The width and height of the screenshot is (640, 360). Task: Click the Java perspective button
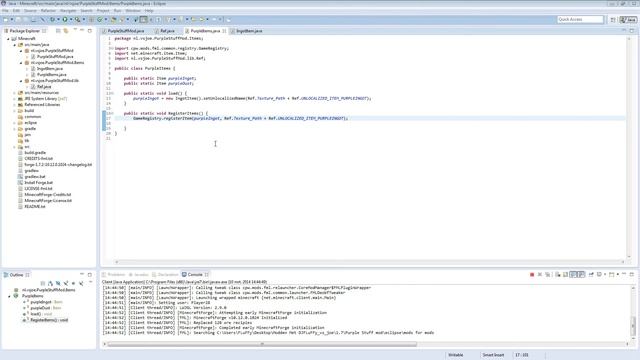[x=628, y=20]
